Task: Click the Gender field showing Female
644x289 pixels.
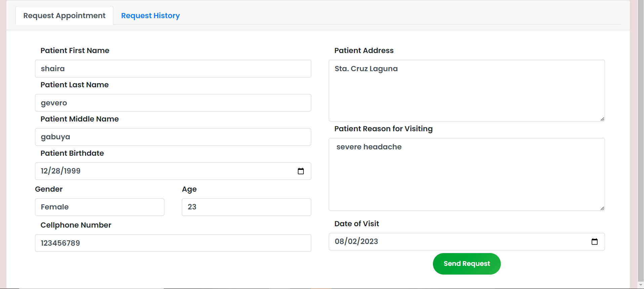Action: pyautogui.click(x=99, y=207)
